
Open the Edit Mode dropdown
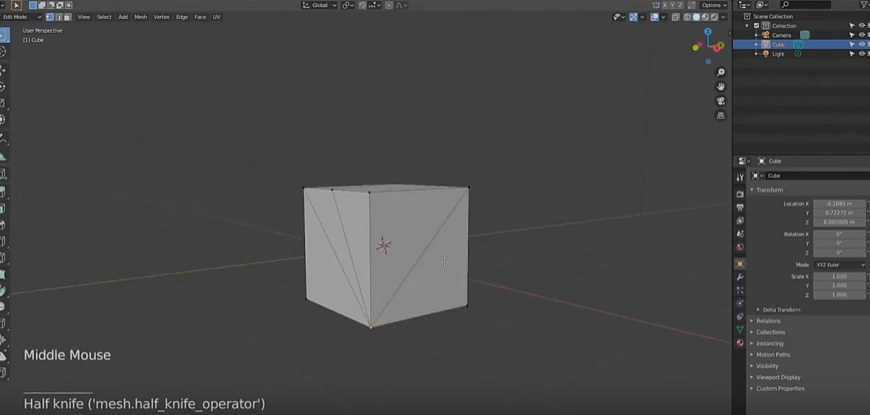point(20,17)
